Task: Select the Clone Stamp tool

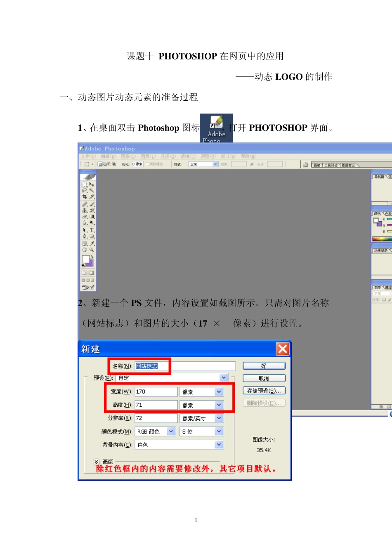Action: 85,210
